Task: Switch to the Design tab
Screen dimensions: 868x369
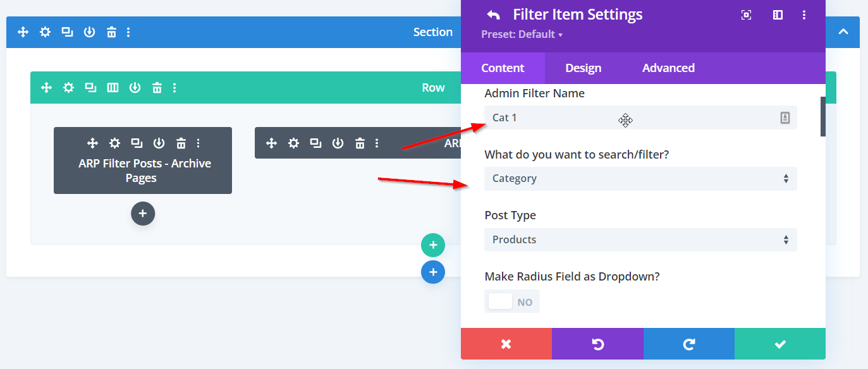Action: [583, 68]
